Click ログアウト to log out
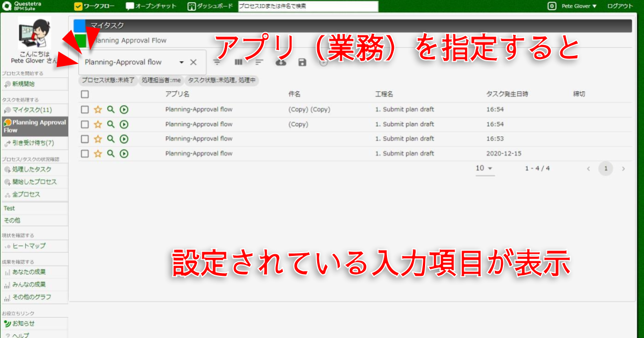 pos(619,6)
